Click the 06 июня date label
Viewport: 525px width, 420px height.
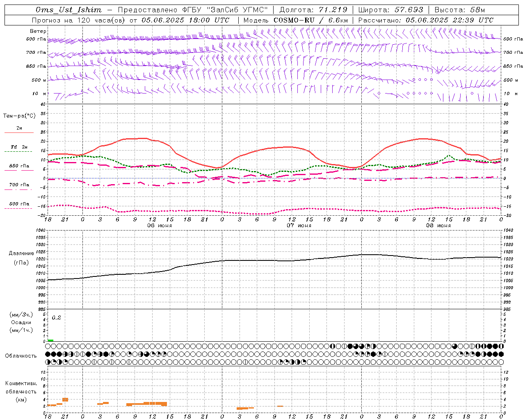click(160, 226)
